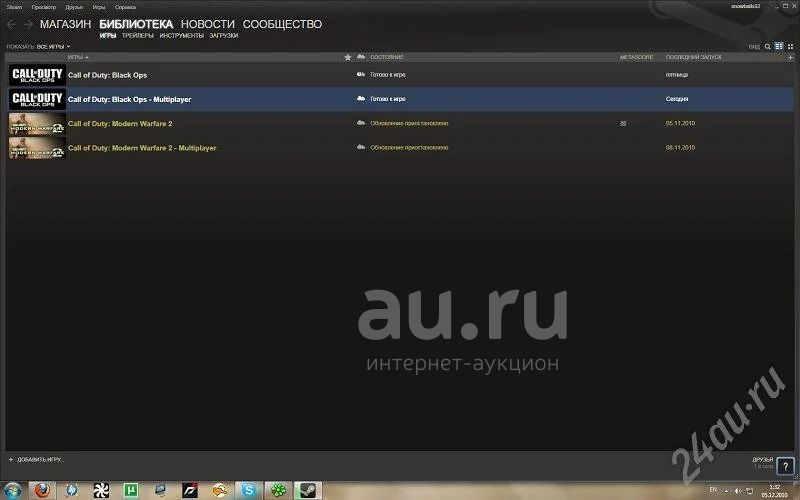
Task: Click the volume speaker tray icon
Action: pos(738,491)
